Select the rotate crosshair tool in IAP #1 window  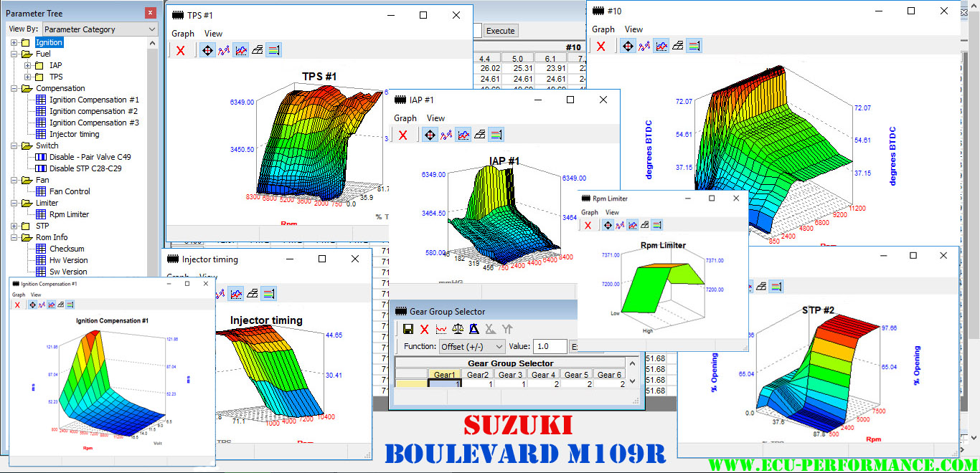click(x=429, y=135)
